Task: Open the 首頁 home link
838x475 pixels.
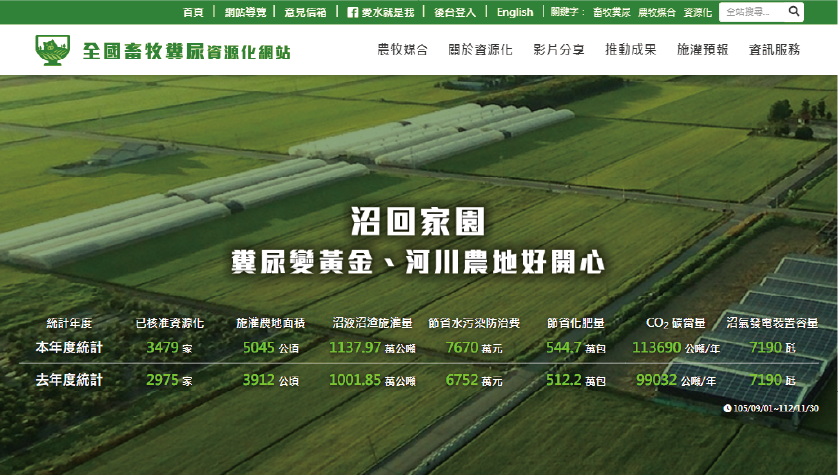Action: point(193,12)
